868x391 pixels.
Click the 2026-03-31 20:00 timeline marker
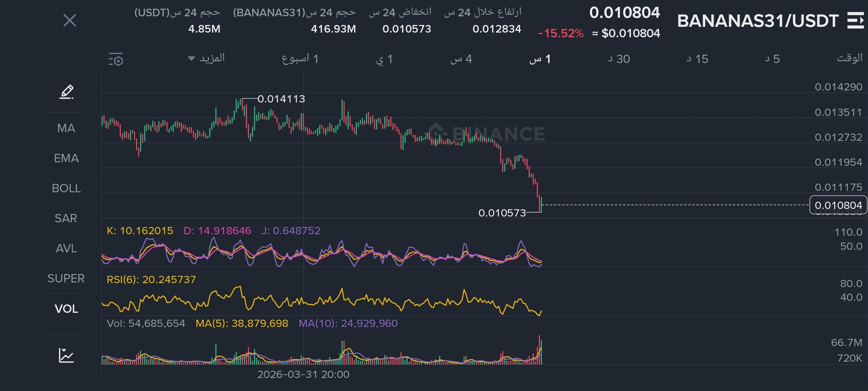[303, 374]
